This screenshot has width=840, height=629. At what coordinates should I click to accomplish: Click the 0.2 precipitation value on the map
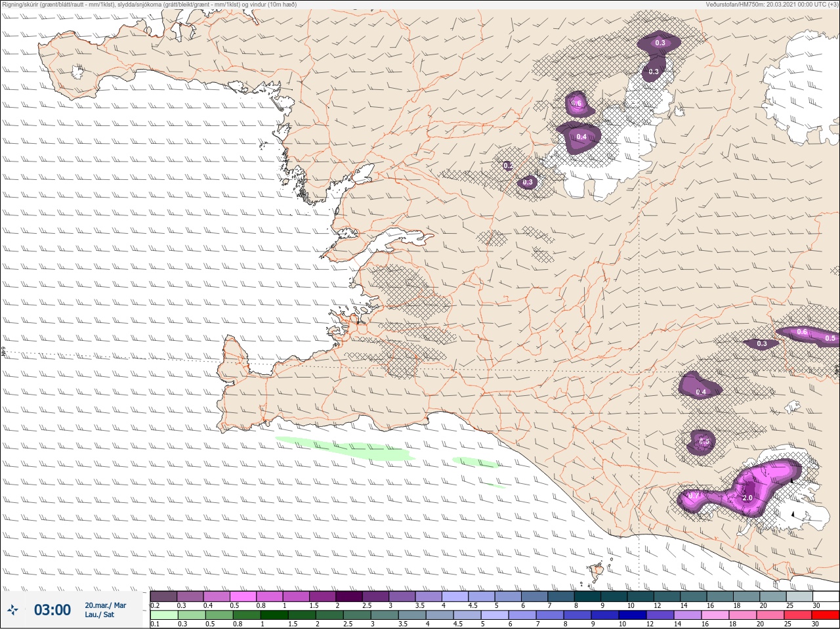(x=508, y=166)
